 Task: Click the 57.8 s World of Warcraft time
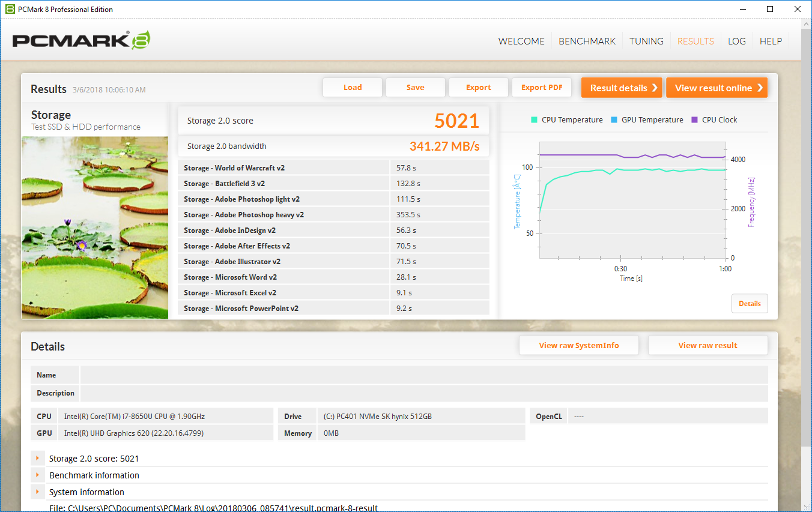click(x=407, y=167)
